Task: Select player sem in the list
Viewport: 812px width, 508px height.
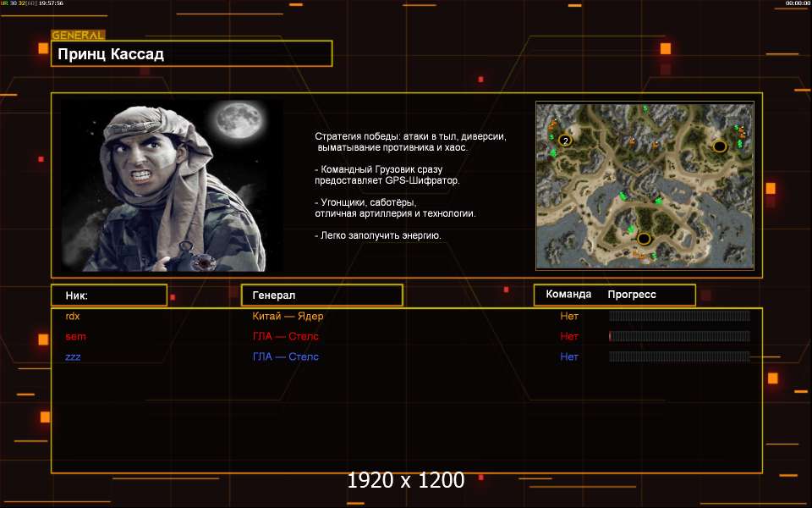Action: 75,336
